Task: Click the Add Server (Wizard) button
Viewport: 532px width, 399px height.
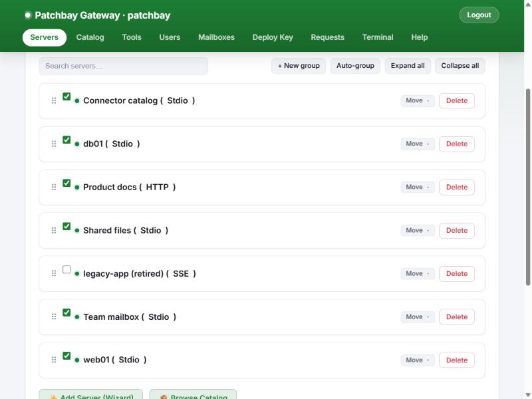Action: click(x=91, y=394)
